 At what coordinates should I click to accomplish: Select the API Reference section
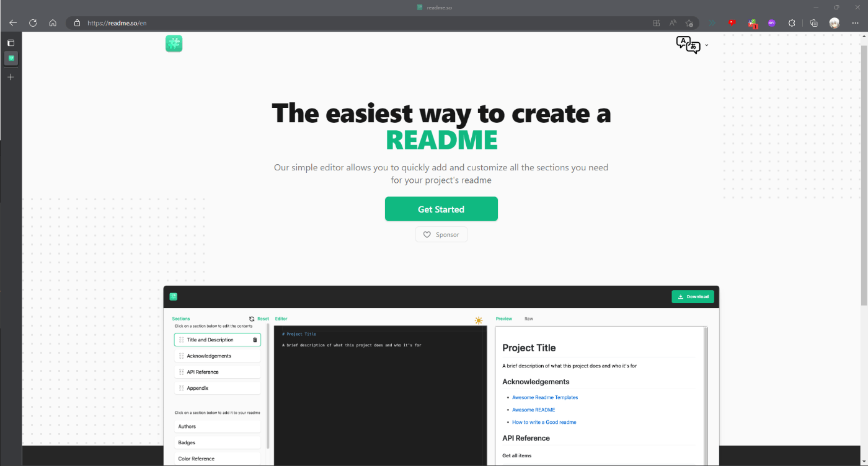pyautogui.click(x=218, y=372)
